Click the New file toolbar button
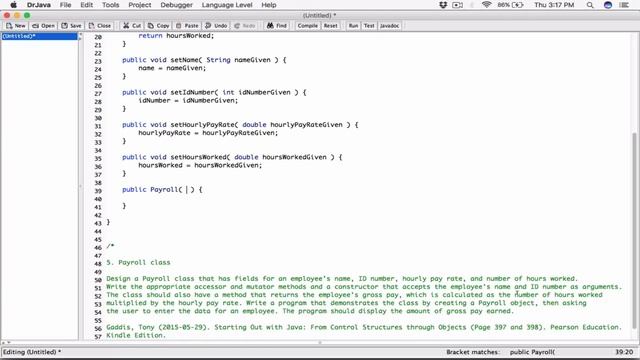Image resolution: width=640 pixels, height=360 pixels. click(x=16, y=26)
